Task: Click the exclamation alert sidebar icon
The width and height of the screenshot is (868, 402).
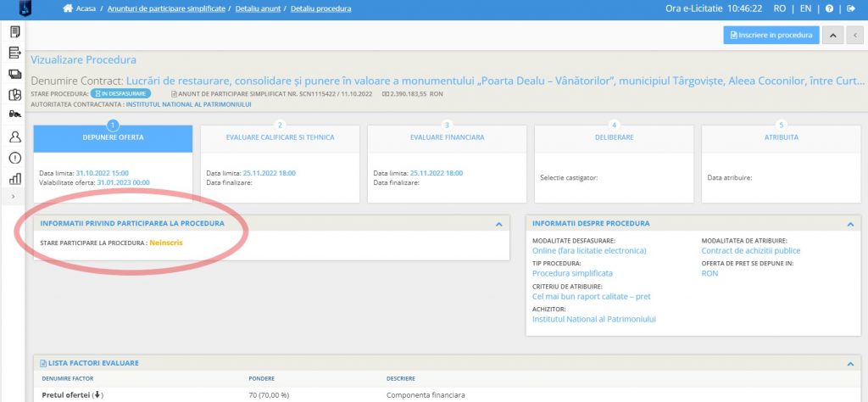Action: 14,157
